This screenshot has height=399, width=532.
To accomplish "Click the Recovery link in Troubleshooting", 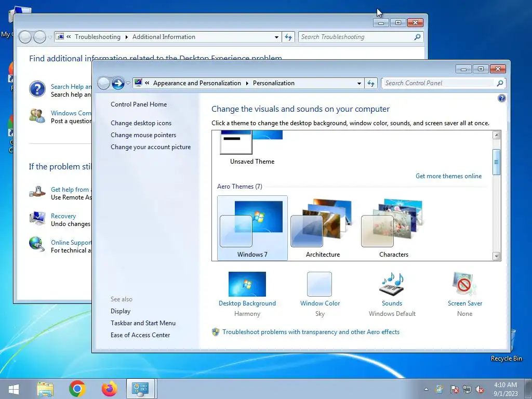I will [63, 216].
